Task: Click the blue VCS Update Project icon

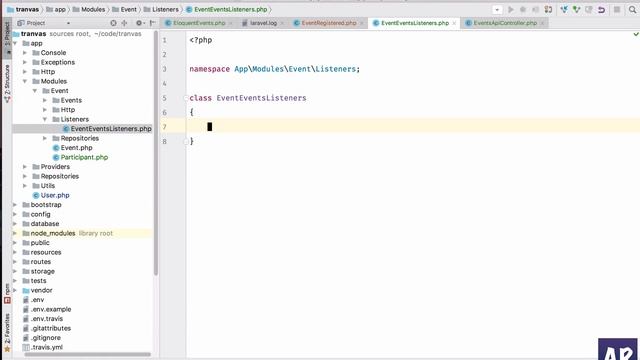Action: 564,9
